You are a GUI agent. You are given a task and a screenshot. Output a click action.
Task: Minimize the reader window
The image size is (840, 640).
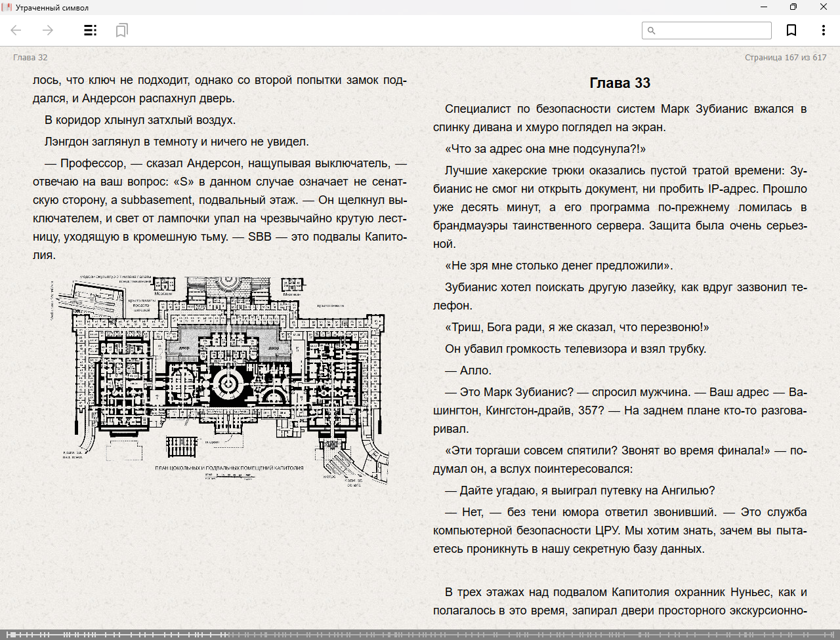(x=764, y=7)
